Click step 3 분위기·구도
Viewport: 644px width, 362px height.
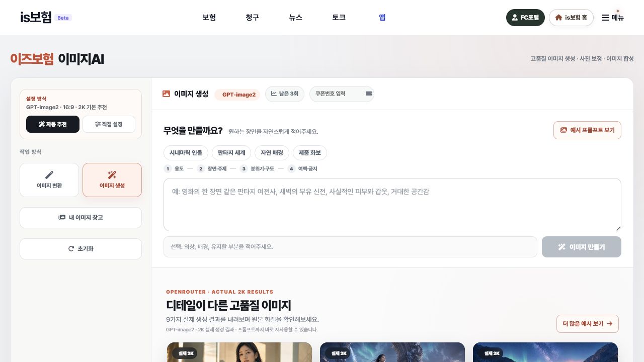pos(257,169)
